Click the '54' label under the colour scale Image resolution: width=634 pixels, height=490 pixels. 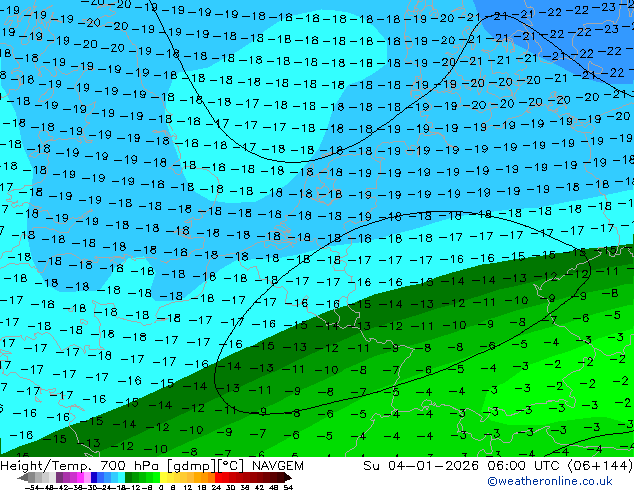(288, 488)
